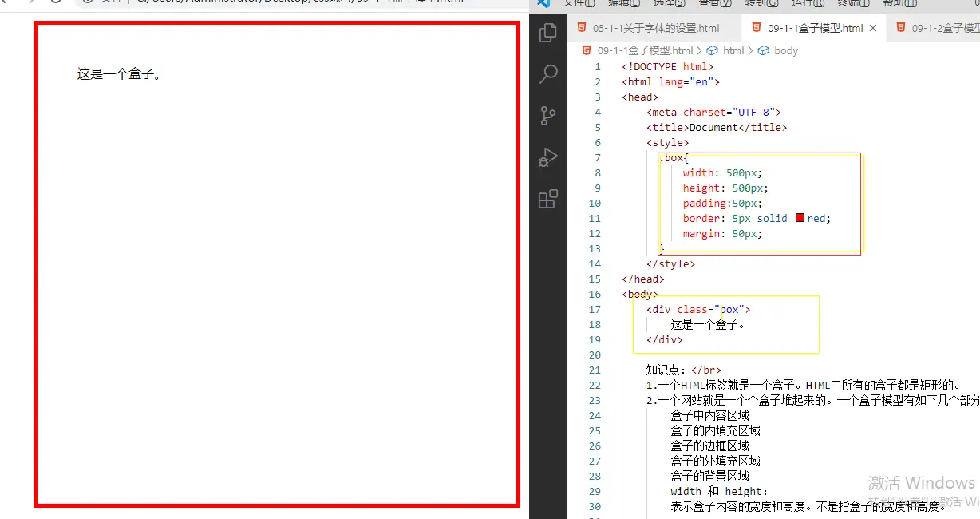
Task: Click the HTML file icon on 05-1-1 tab
Action: pyautogui.click(x=582, y=28)
